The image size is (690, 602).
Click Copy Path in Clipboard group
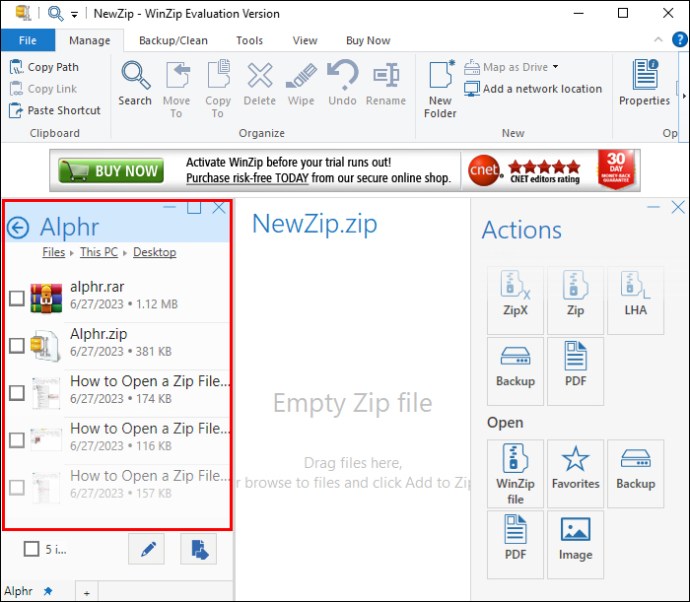[44, 67]
